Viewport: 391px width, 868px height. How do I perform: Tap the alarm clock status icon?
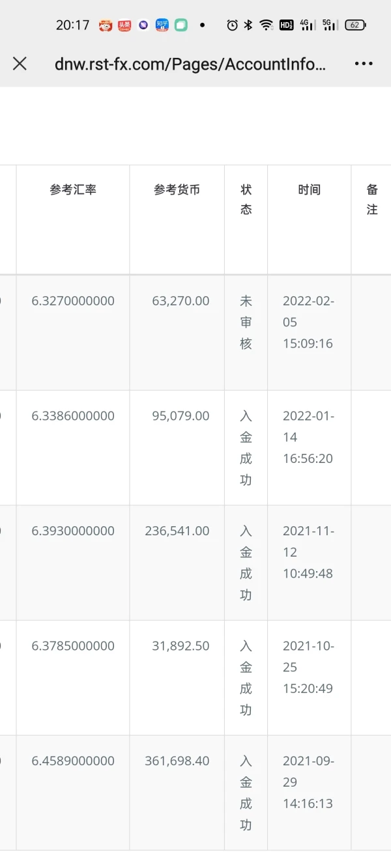click(232, 25)
